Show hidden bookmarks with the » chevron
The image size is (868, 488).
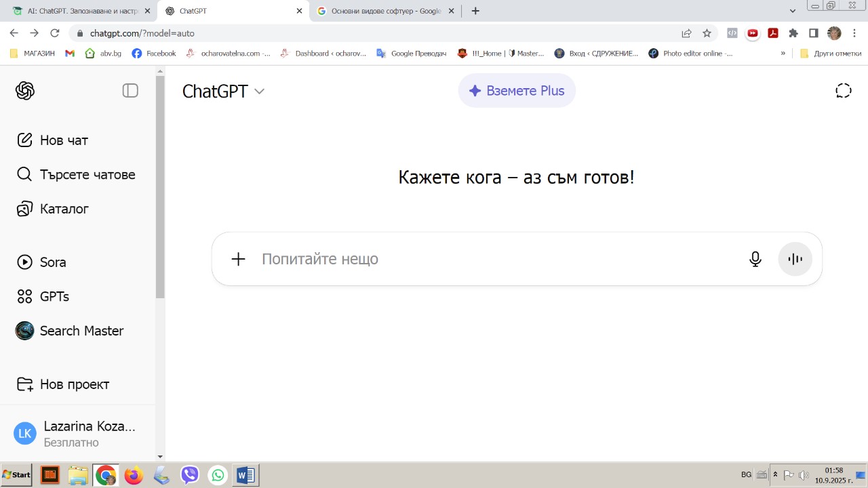(783, 53)
